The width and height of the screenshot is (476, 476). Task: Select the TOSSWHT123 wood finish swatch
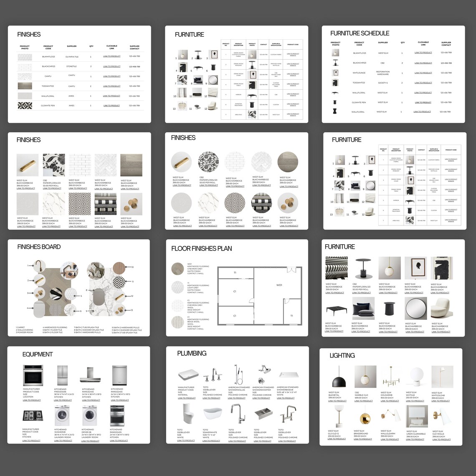coord(26,86)
